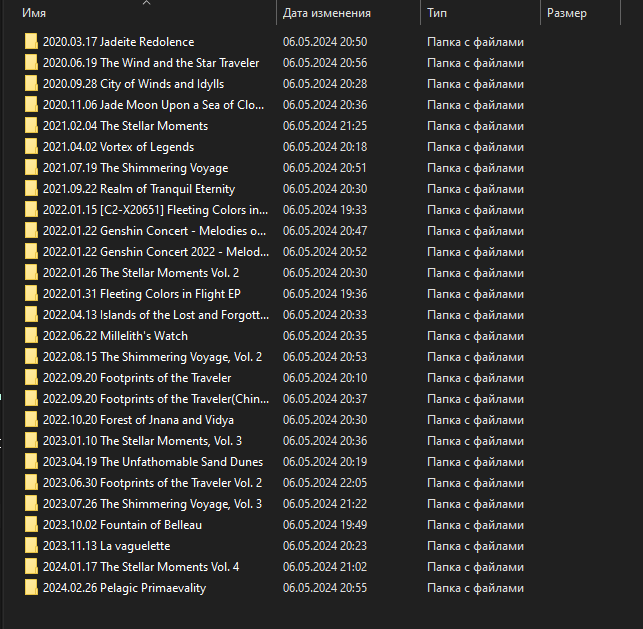Select name '2021.09.22 Realm of Tranquil Eternity'
Screen dimensions: 643x629
pos(139,189)
